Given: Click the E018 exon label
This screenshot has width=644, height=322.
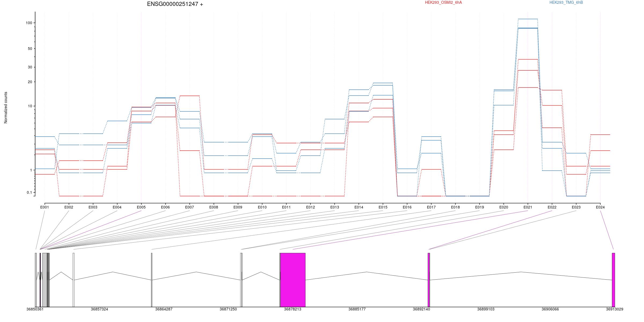Looking at the screenshot, I should pos(455,207).
